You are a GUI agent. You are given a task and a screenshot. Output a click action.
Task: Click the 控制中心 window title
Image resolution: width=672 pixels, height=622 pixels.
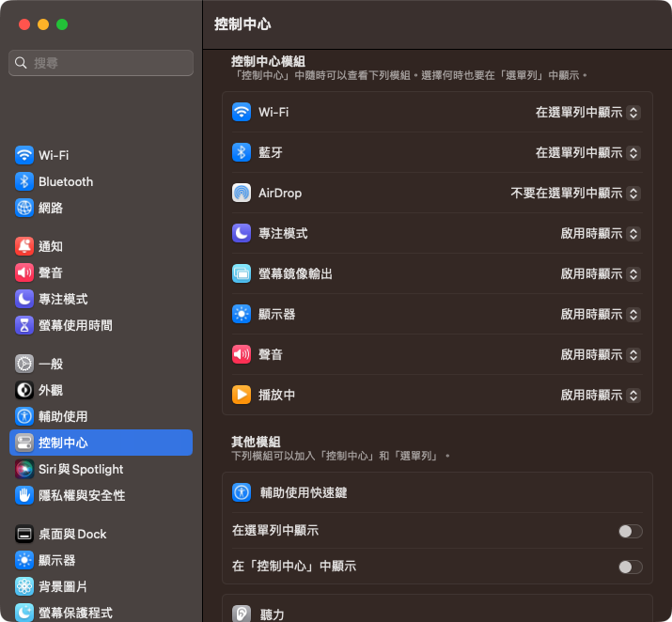pyautogui.click(x=242, y=24)
